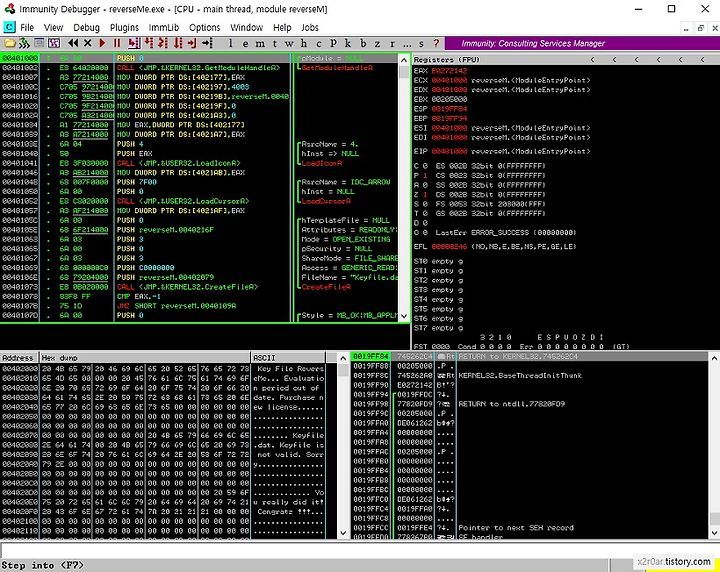Click the Go to address arrow icon

(x=208, y=43)
